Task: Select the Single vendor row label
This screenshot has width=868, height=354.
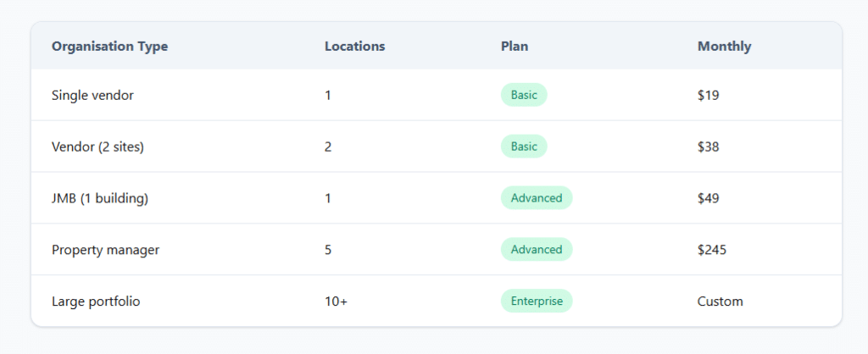Action: tap(92, 95)
